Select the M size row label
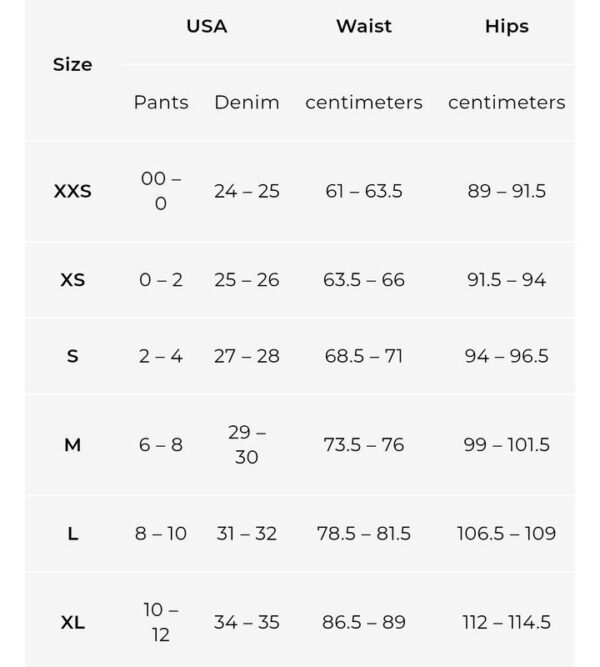The height and width of the screenshot is (667, 600). click(73, 445)
